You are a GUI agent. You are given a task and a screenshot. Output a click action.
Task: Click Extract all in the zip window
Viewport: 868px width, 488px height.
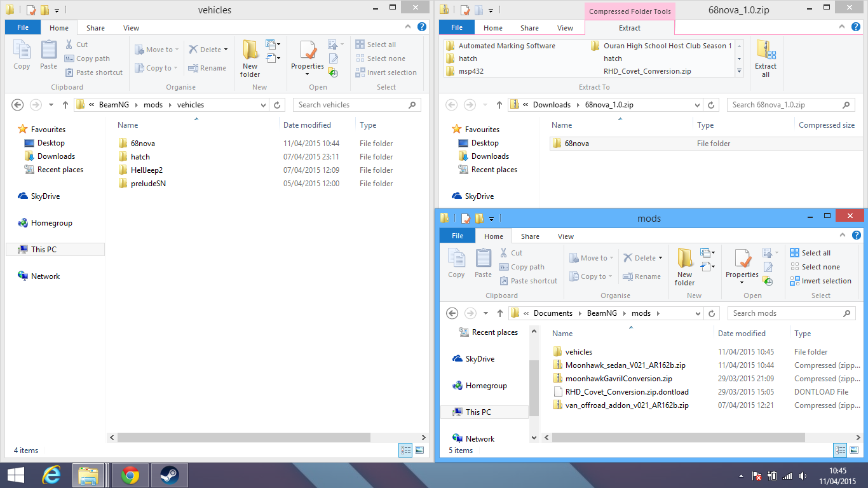(x=766, y=58)
